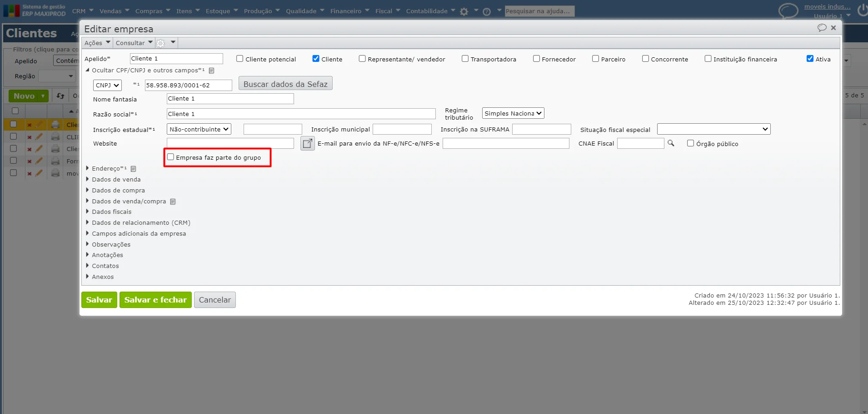Viewport: 868px width, 414px height.
Task: Open the settings gear in the top menu bar
Action: click(464, 11)
